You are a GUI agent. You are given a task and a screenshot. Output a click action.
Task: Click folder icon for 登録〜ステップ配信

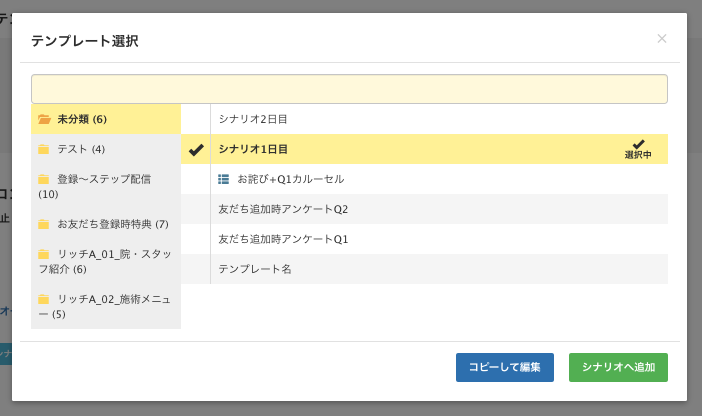44,179
